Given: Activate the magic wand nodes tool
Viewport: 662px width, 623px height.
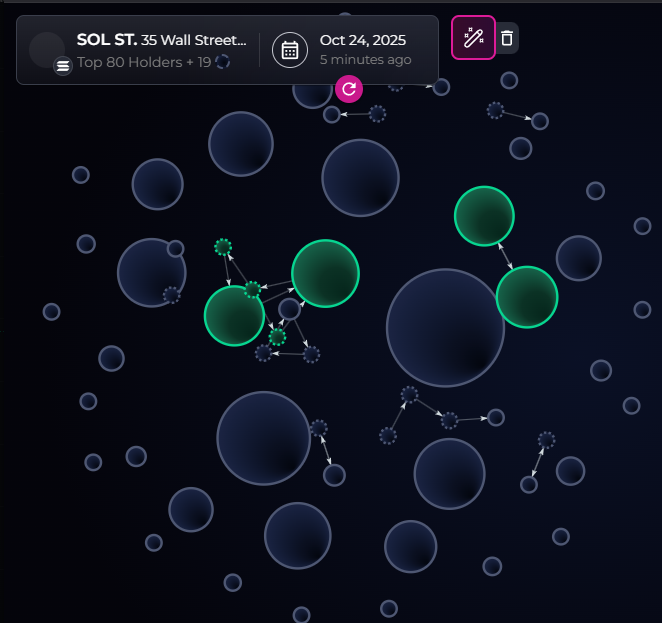Looking at the screenshot, I should [473, 38].
